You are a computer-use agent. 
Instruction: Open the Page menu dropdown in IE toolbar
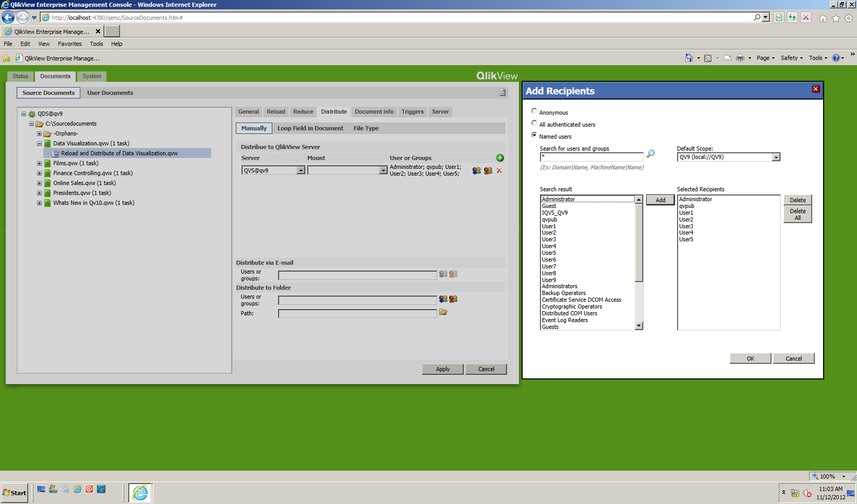coord(766,58)
